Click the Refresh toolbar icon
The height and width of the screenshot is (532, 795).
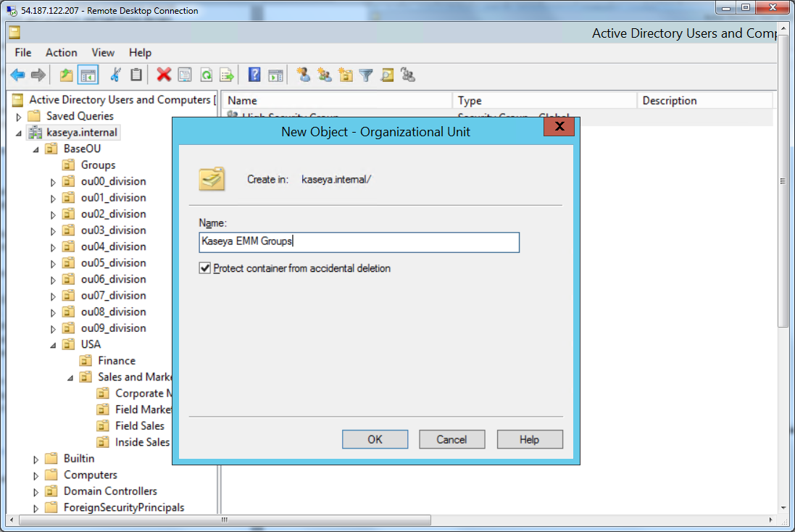click(x=206, y=75)
